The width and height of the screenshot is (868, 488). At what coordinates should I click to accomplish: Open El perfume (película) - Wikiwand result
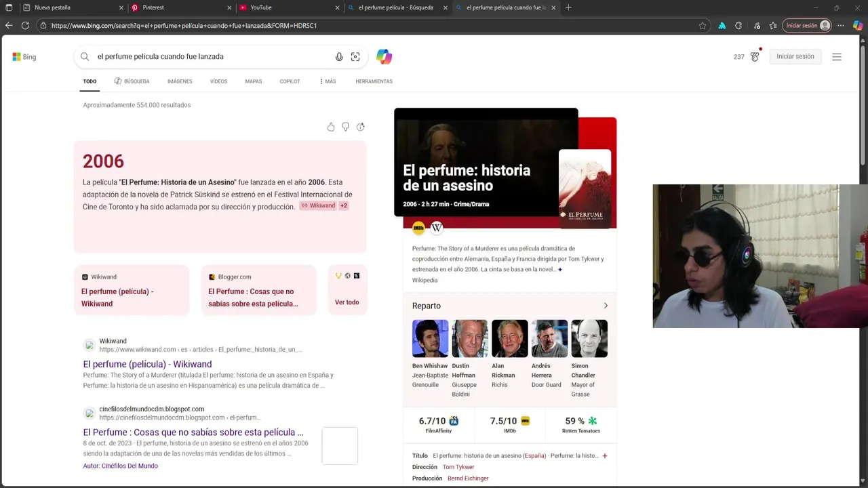point(147,364)
